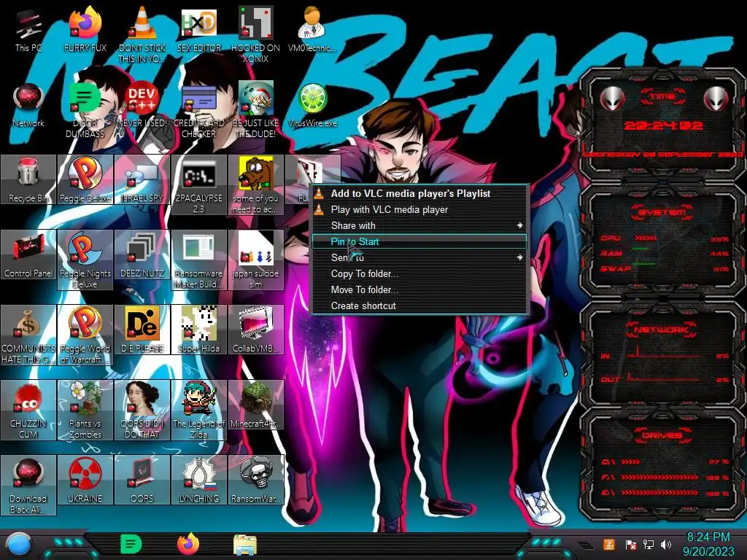
Task: Choose Move To folder... menu entry
Action: point(419,289)
